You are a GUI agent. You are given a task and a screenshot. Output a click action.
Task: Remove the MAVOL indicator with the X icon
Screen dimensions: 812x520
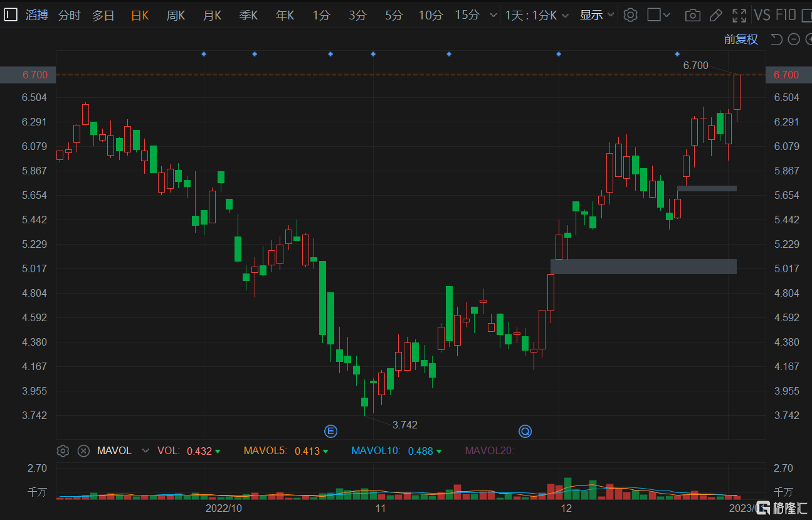(x=83, y=450)
